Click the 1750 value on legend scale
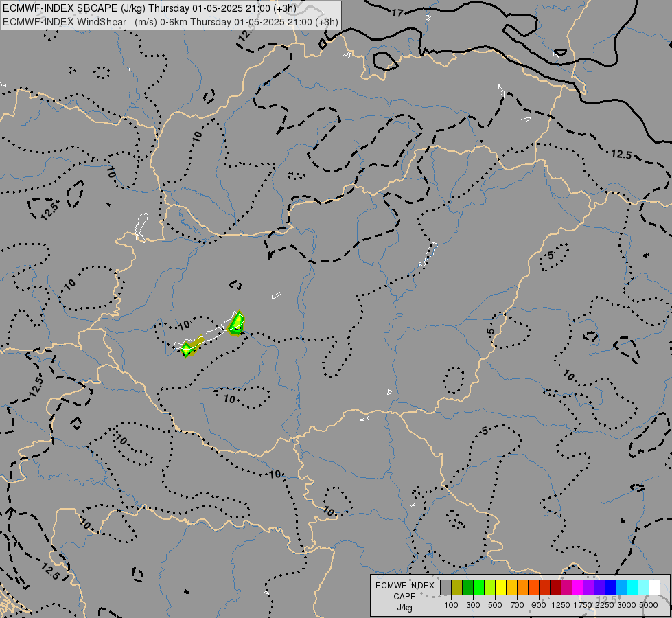The width and height of the screenshot is (672, 618). [x=583, y=605]
